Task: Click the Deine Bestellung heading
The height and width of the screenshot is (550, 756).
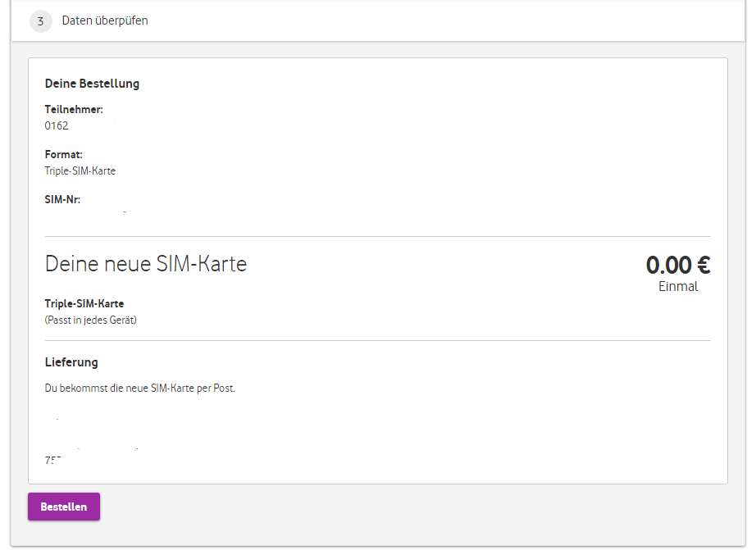Action: click(x=92, y=84)
